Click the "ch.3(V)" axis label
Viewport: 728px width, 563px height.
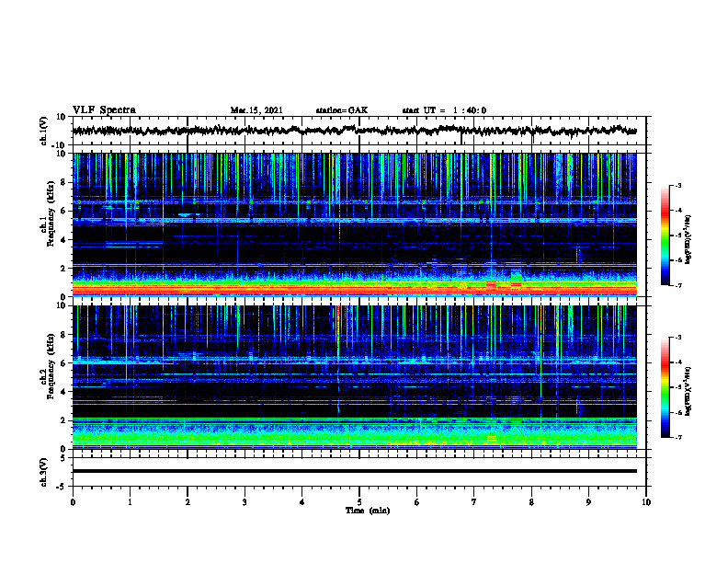(44, 472)
